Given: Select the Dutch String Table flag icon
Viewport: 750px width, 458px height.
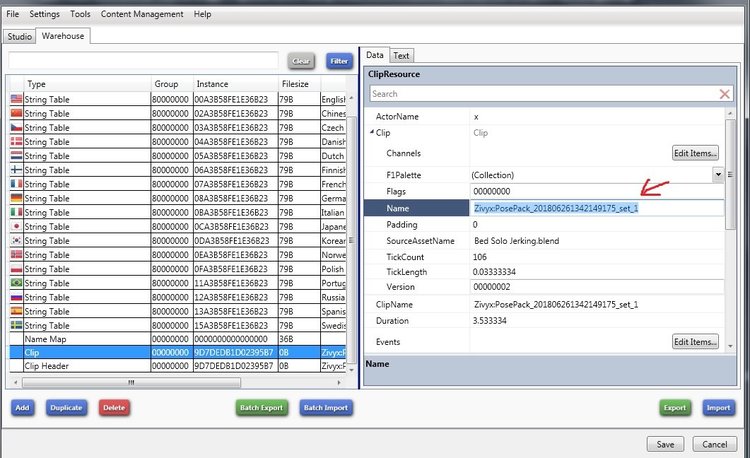Looking at the screenshot, I should (x=16, y=156).
